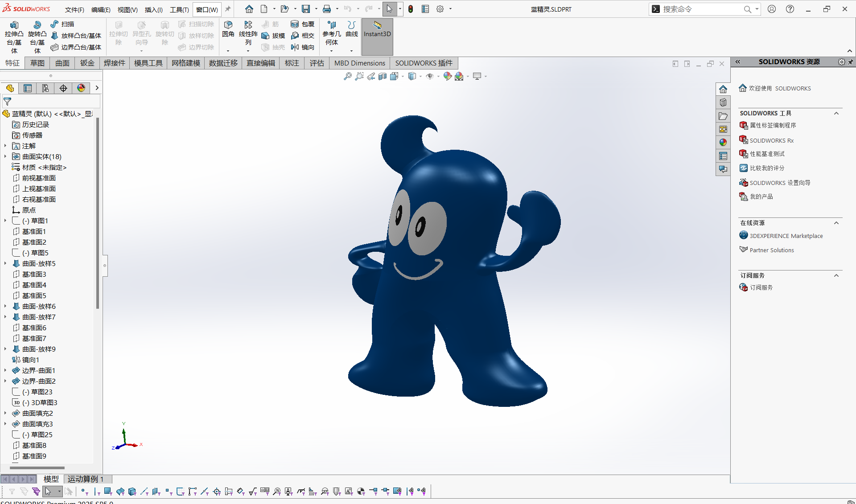
Task: Toggle the rebuild traffic light icon
Action: [411, 9]
